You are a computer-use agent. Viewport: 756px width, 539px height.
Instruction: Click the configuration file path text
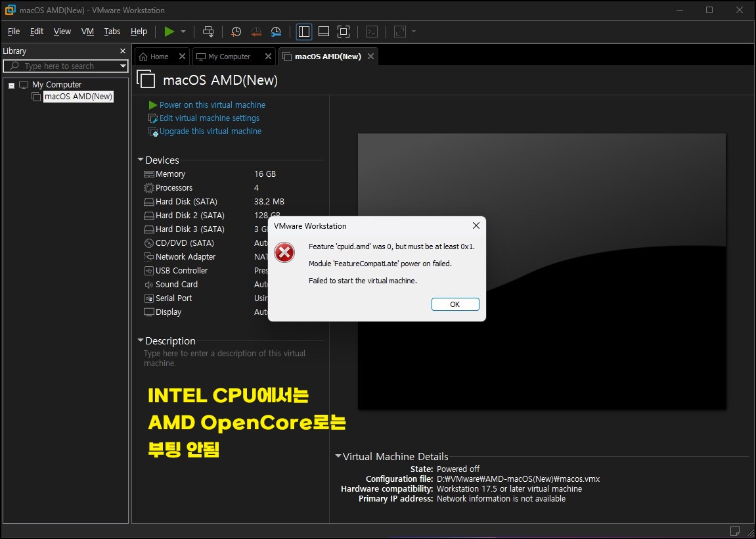point(518,479)
